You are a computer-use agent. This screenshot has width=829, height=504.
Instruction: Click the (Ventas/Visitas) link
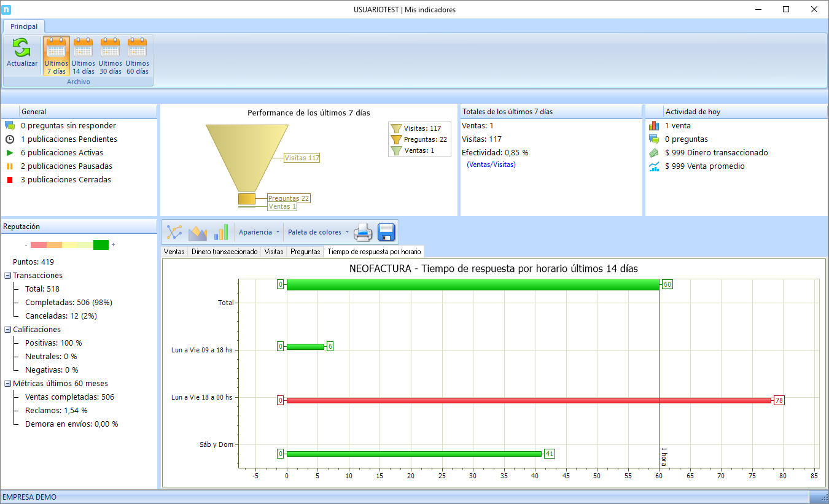[x=491, y=165]
